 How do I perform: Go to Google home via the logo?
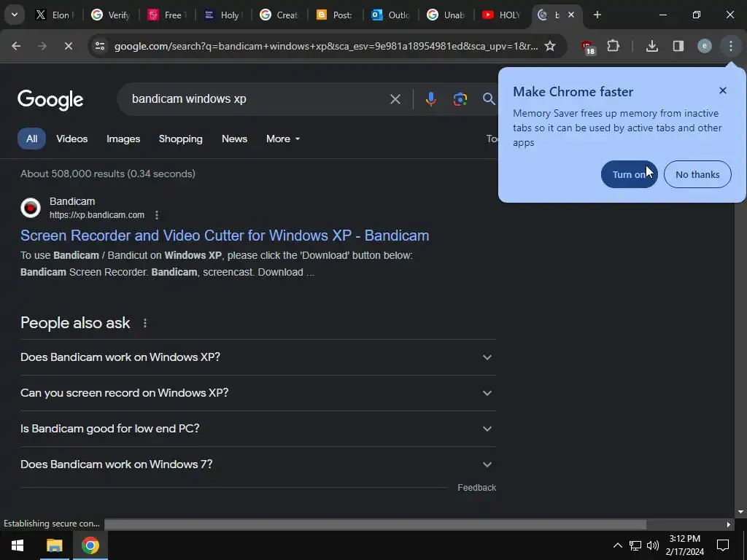(50, 99)
